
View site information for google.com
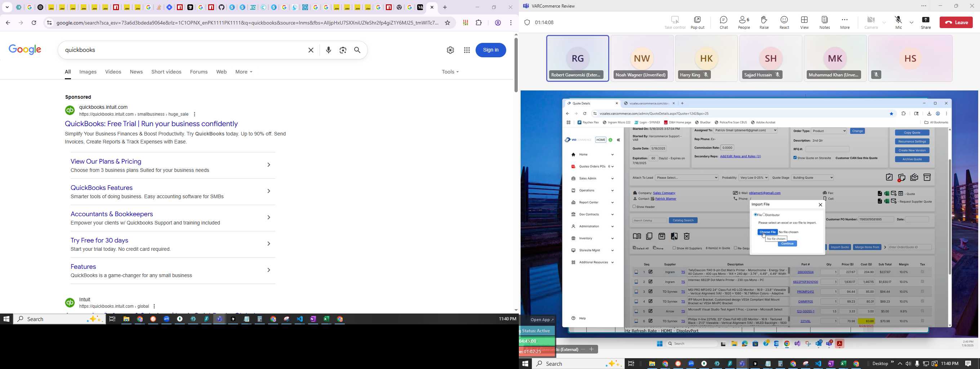(x=49, y=23)
